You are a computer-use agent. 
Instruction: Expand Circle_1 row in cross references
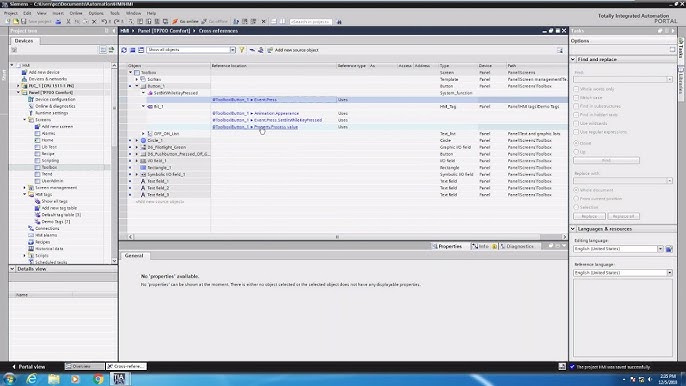[x=137, y=140]
